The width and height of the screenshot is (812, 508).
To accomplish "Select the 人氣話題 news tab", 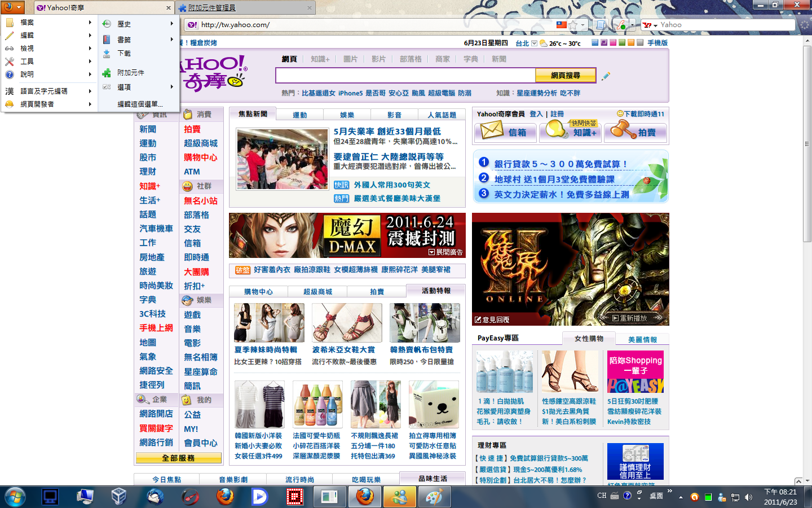I will [442, 115].
